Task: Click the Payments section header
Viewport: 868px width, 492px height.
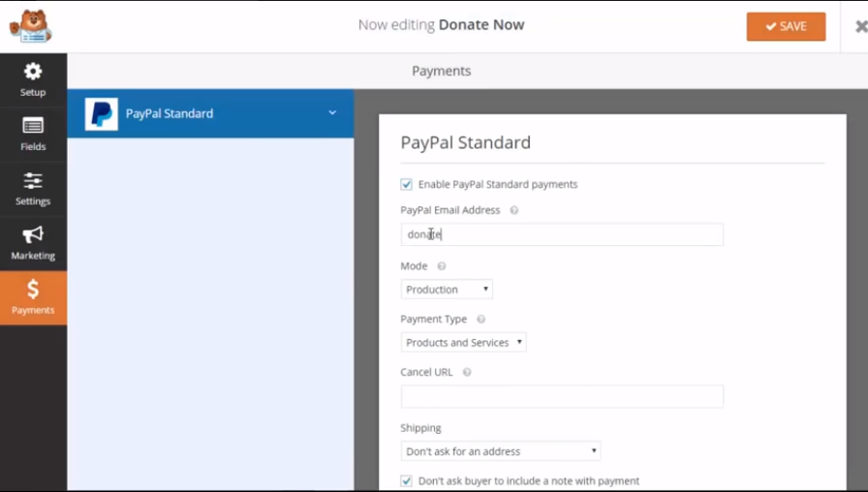Action: pos(441,71)
